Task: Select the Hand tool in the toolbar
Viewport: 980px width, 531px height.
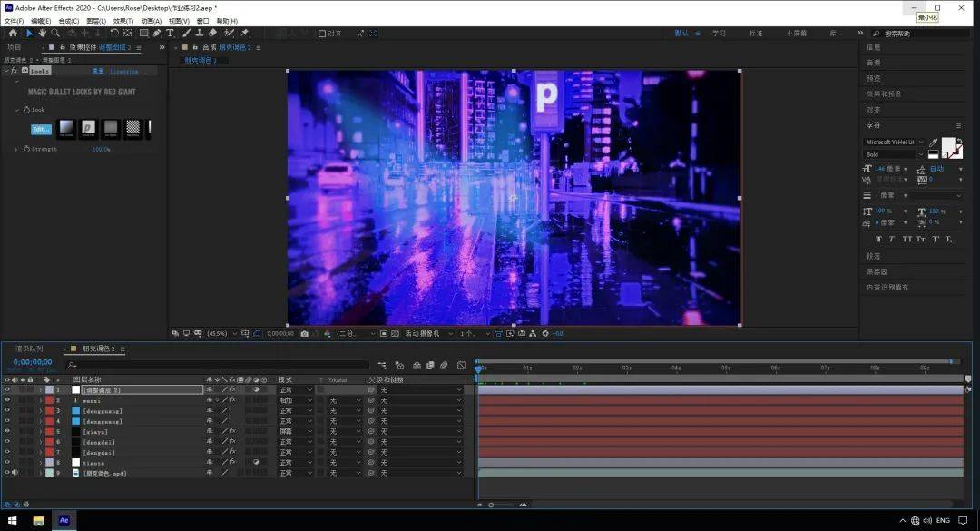Action: 42,34
